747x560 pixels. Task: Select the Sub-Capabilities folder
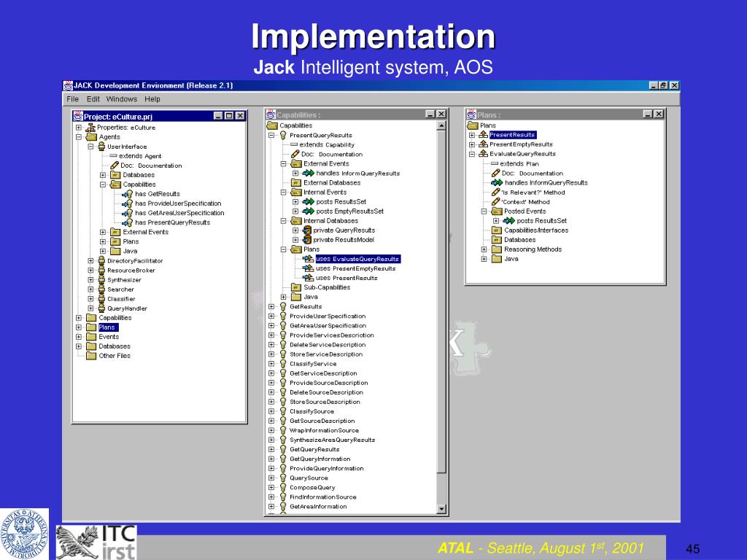327,287
